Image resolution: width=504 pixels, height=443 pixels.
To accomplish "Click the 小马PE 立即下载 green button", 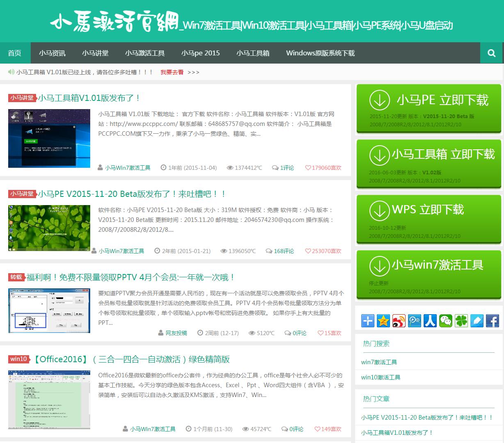I will pyautogui.click(x=429, y=108).
